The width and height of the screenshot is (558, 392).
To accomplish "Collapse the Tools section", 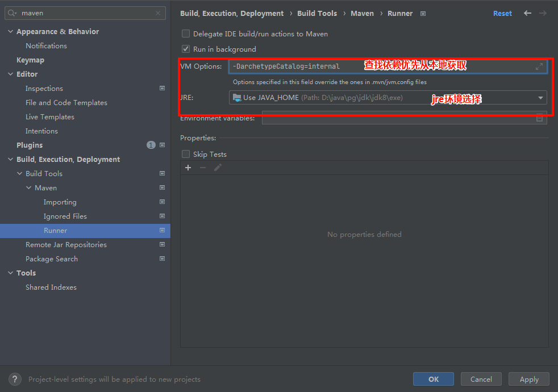I will click(10, 273).
